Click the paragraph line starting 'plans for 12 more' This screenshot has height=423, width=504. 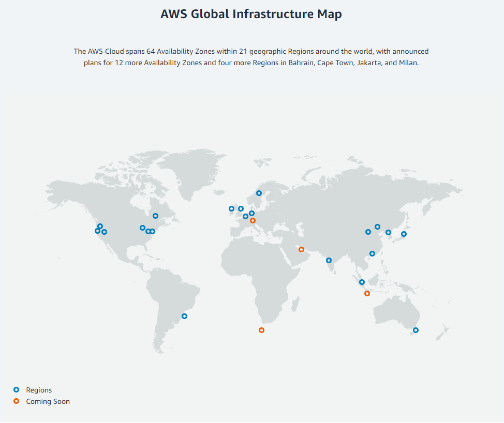coord(251,63)
